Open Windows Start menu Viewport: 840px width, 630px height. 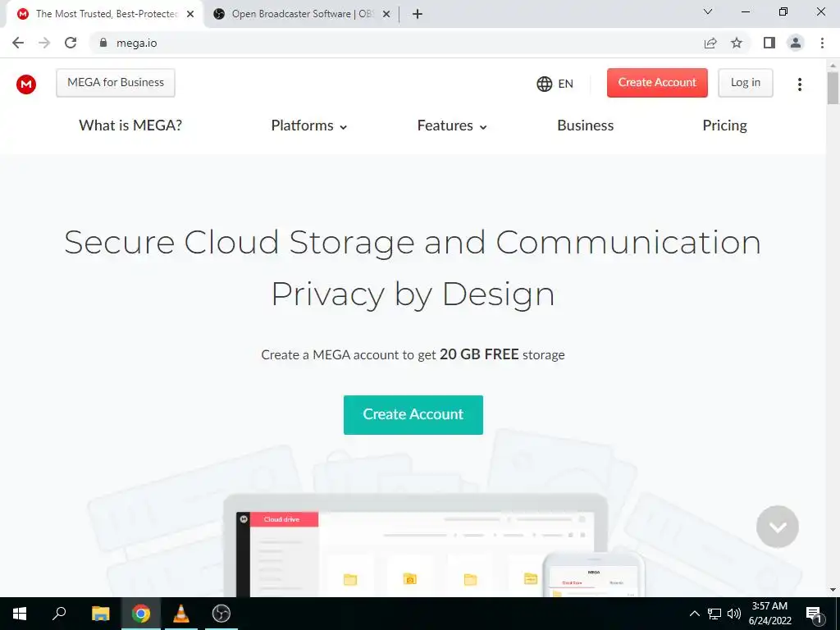tap(20, 614)
